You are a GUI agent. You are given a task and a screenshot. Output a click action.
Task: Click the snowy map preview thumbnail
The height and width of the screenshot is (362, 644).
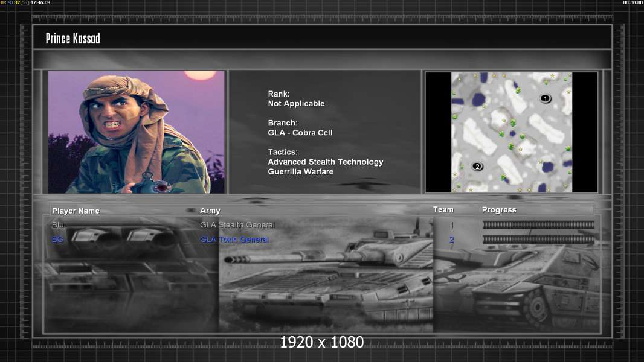tap(511, 132)
